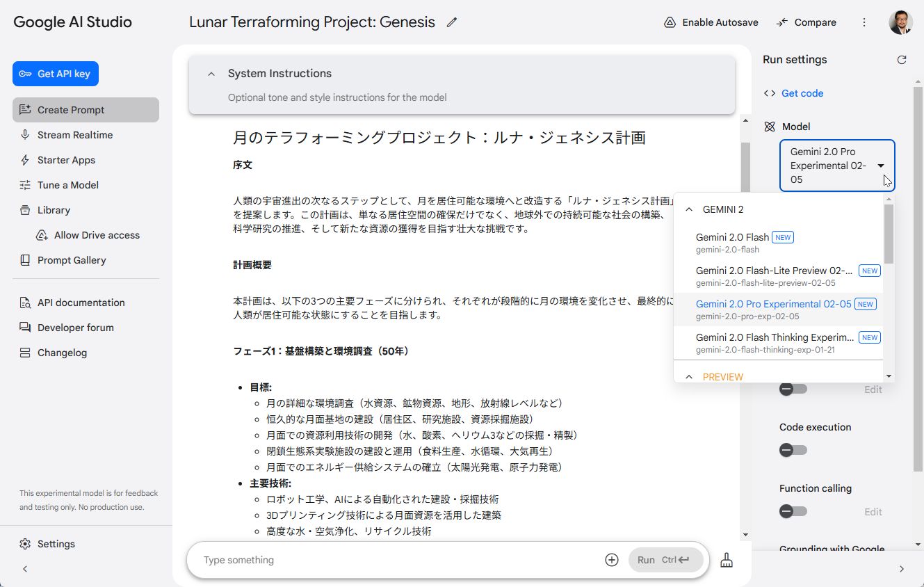Click the Run settings panel scrollbar
This screenshot has width=924, height=587.
click(x=918, y=278)
